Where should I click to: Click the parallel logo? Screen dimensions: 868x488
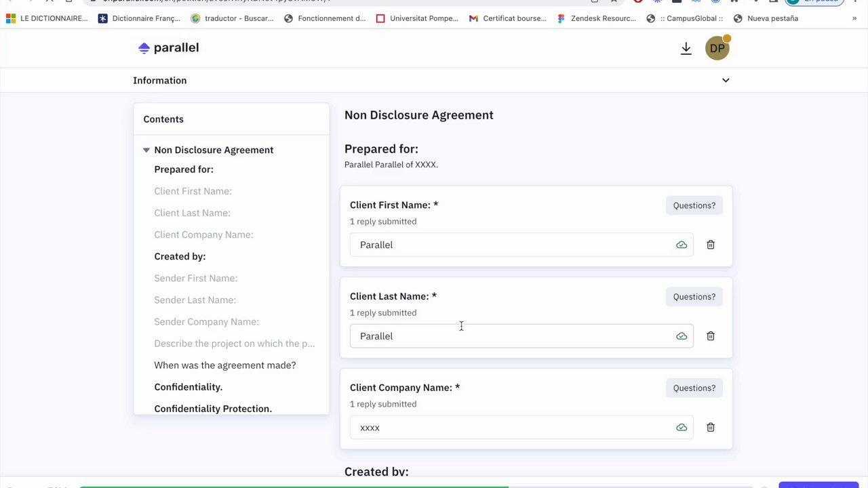click(x=168, y=47)
